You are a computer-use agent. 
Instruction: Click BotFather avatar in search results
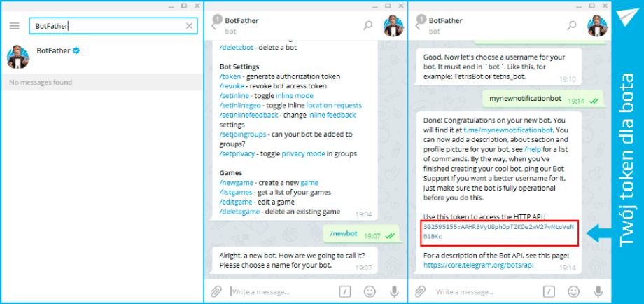coord(18,57)
